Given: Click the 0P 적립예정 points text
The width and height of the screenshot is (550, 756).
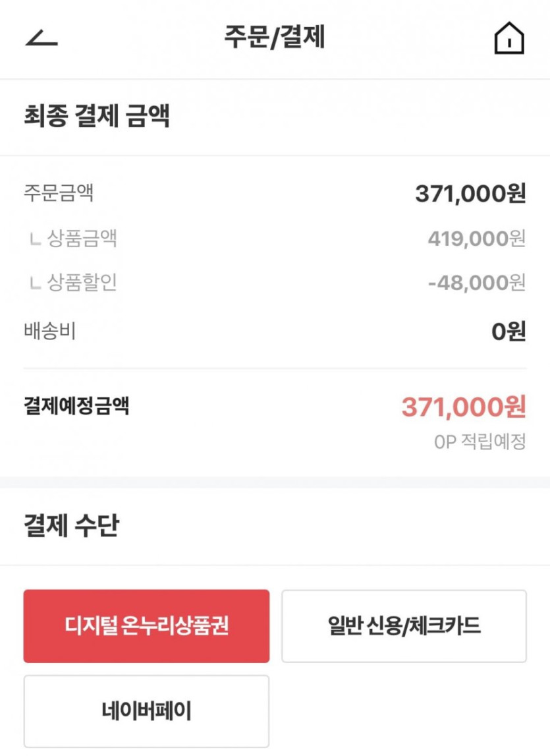Looking at the screenshot, I should click(x=480, y=442).
